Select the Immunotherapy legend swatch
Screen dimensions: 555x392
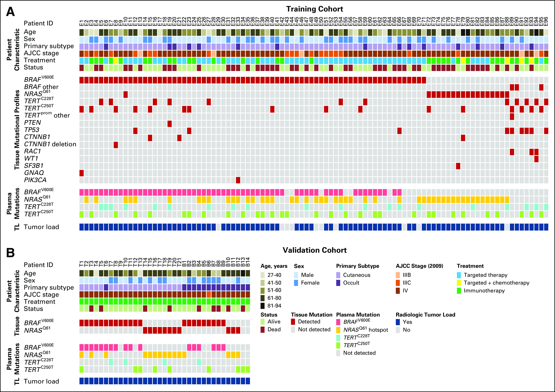[459, 290]
